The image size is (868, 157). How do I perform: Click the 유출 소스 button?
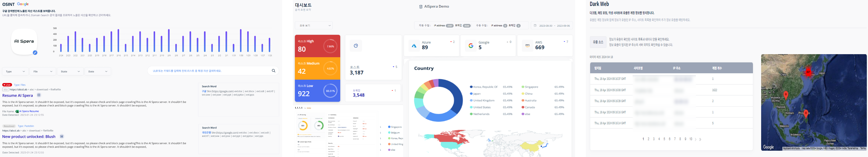(x=598, y=42)
